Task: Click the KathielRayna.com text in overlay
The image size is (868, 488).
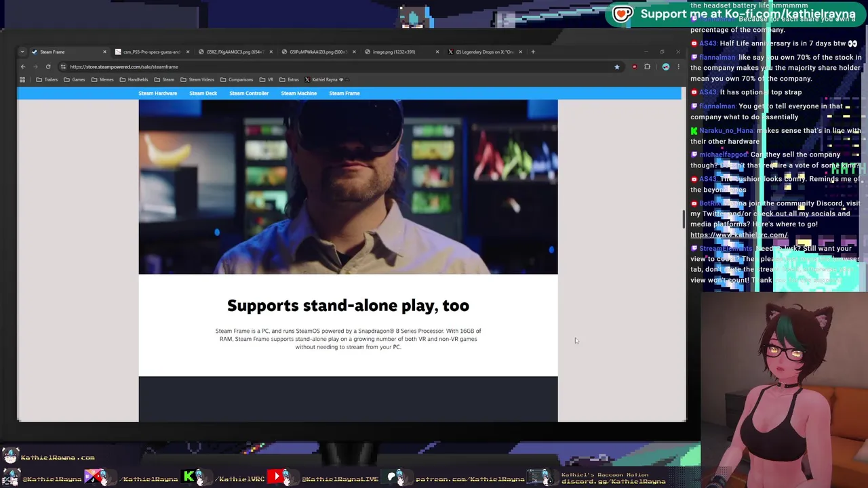Action: coord(58,457)
